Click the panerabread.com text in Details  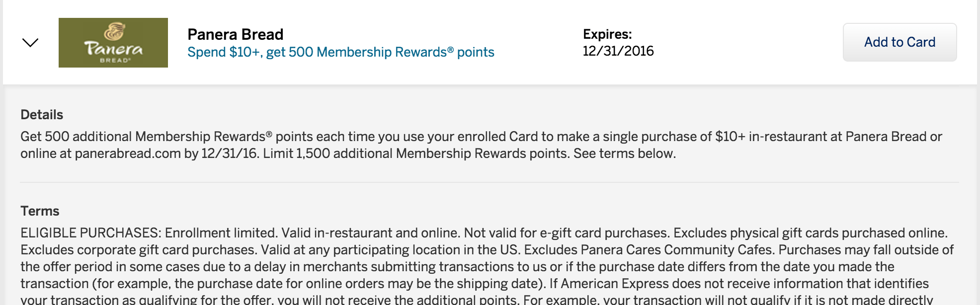127,153
